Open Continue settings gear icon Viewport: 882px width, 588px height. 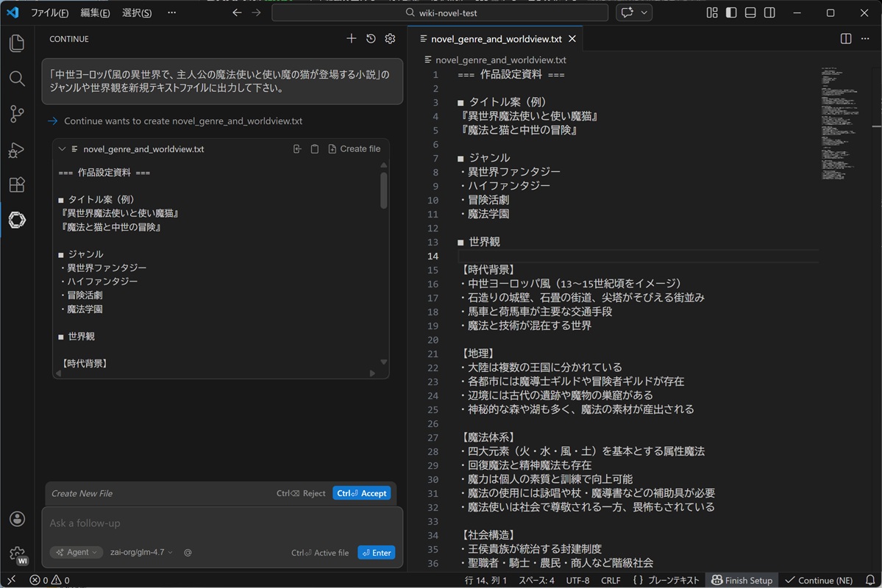click(391, 39)
